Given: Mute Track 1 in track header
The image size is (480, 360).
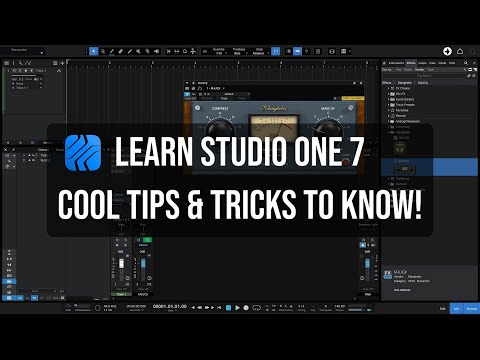Looking at the screenshot, I should [x=14, y=71].
